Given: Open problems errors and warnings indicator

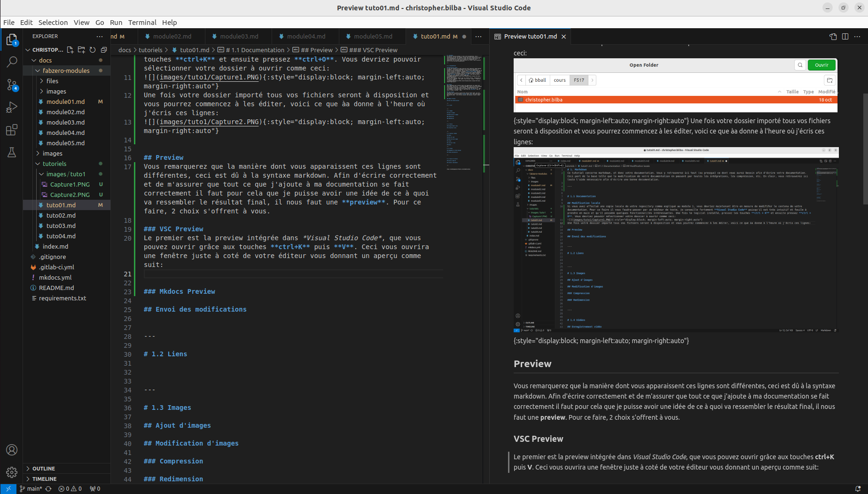Looking at the screenshot, I should (70, 489).
